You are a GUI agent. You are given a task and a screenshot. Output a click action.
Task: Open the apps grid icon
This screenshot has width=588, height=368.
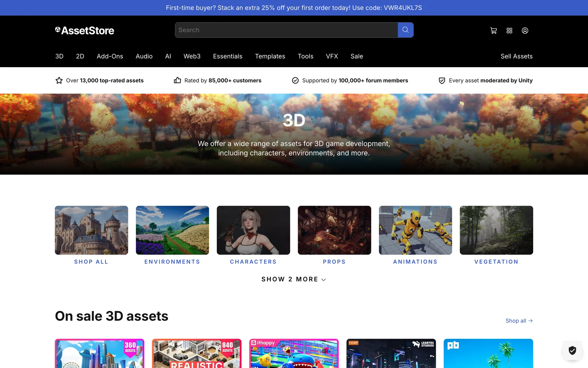pos(509,31)
